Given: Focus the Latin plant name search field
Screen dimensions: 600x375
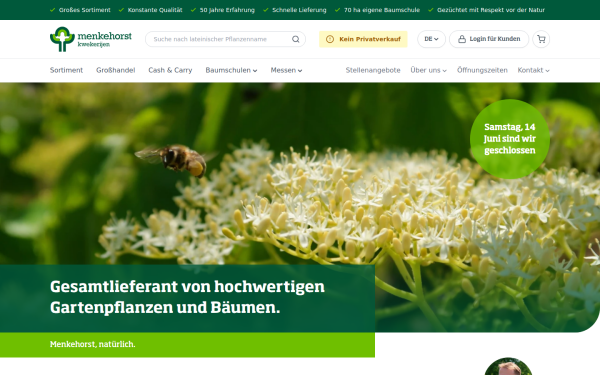Looking at the screenshot, I should point(225,39).
